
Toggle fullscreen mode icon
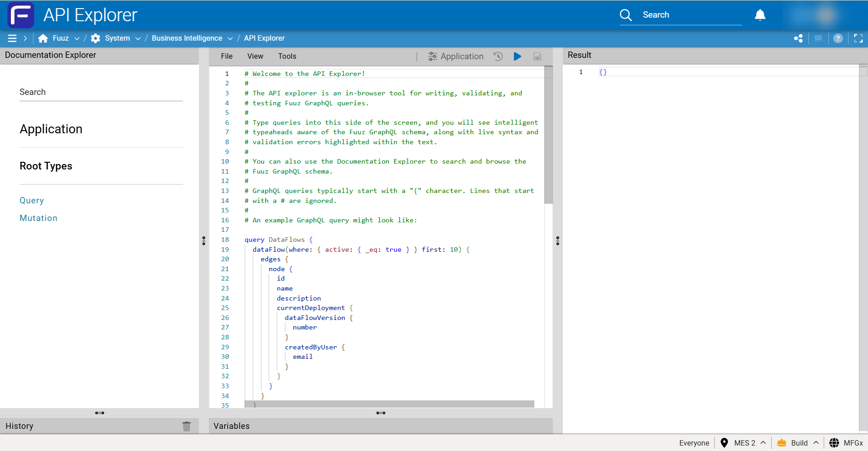(x=858, y=38)
